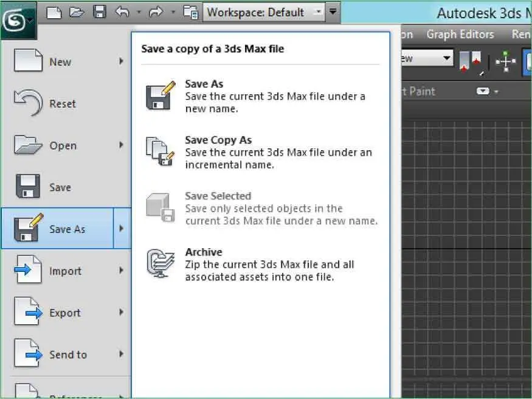Click the greyed Save Selected option
Viewport: 532px width, 399px height.
tap(260, 209)
